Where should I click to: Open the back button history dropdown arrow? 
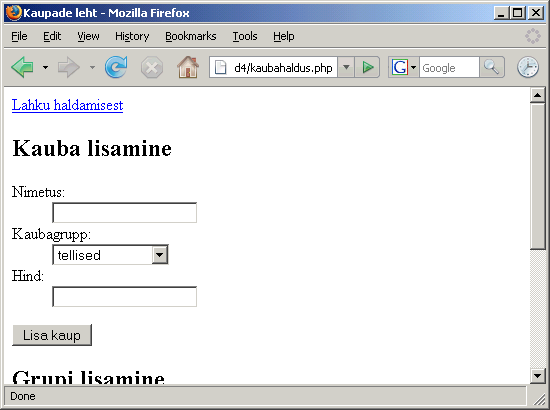click(45, 67)
